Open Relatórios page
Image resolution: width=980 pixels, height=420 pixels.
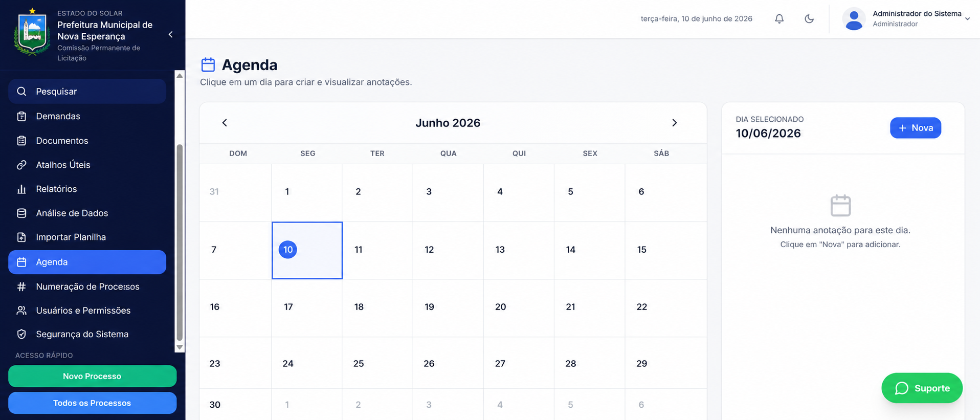coord(87,189)
